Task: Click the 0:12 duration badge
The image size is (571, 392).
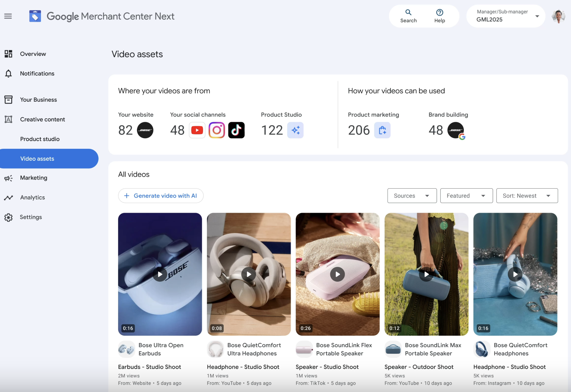Action: (x=394, y=328)
